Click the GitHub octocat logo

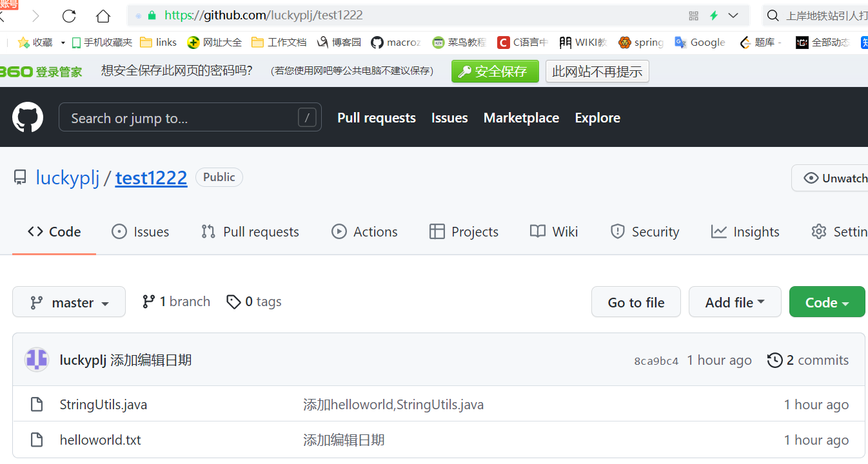(x=28, y=117)
